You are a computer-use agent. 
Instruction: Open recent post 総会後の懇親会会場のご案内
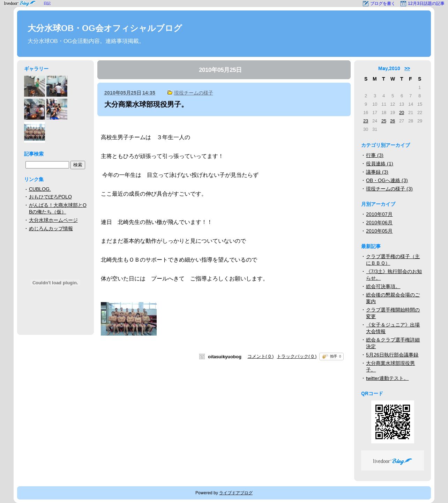[x=393, y=298]
